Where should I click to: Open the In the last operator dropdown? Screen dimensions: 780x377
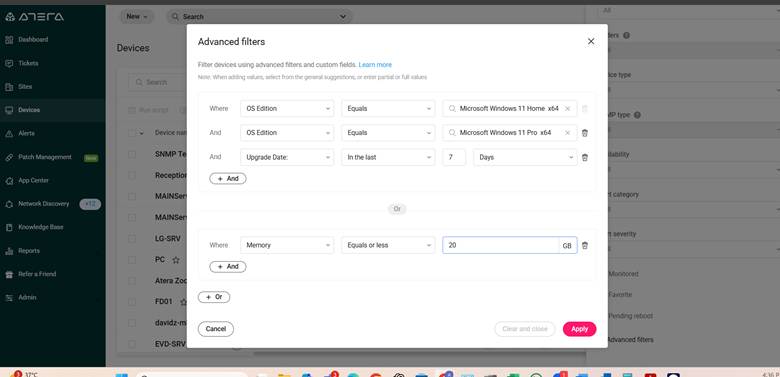coord(388,157)
